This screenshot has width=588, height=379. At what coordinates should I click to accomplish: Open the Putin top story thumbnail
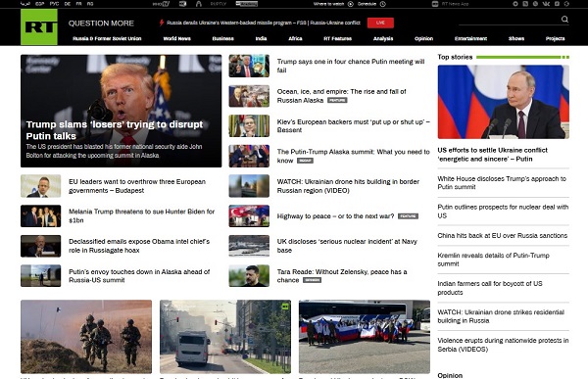tap(504, 102)
